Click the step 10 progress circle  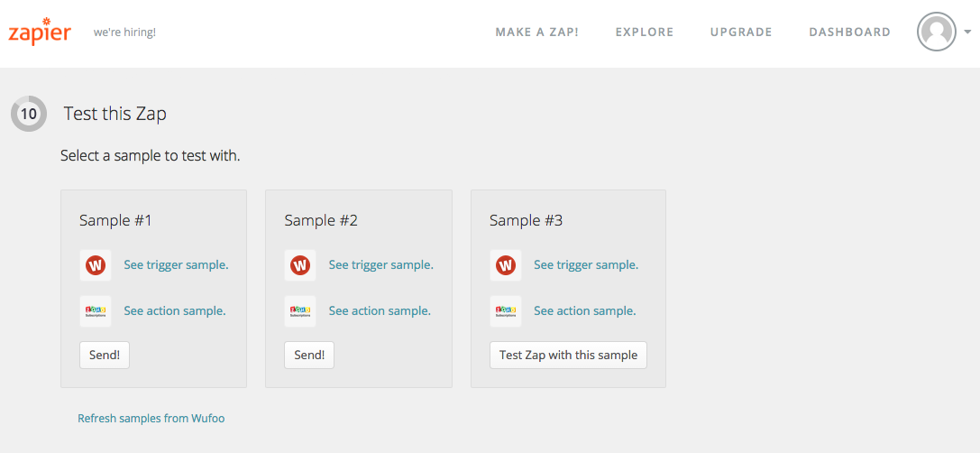pyautogui.click(x=29, y=114)
